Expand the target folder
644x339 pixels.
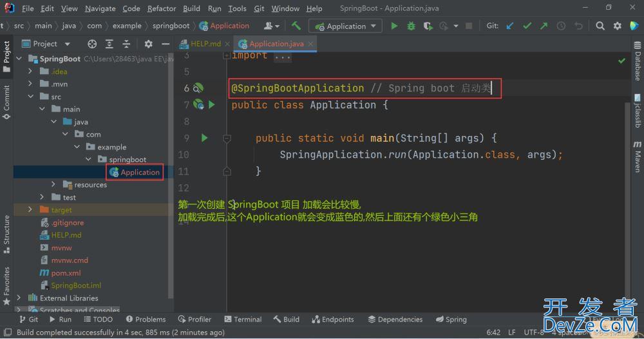pyautogui.click(x=30, y=209)
